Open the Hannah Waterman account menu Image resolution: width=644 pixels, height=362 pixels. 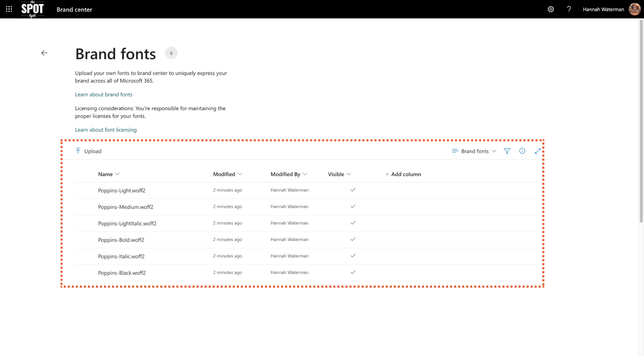pos(603,9)
